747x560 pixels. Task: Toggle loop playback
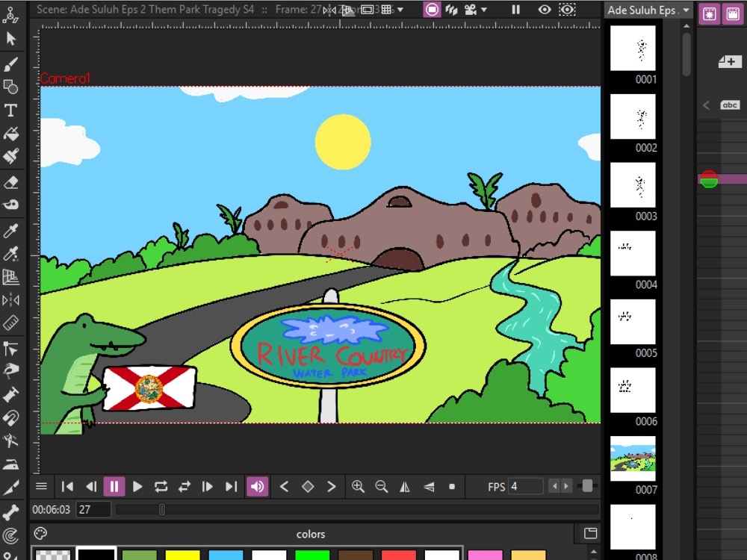tap(161, 486)
